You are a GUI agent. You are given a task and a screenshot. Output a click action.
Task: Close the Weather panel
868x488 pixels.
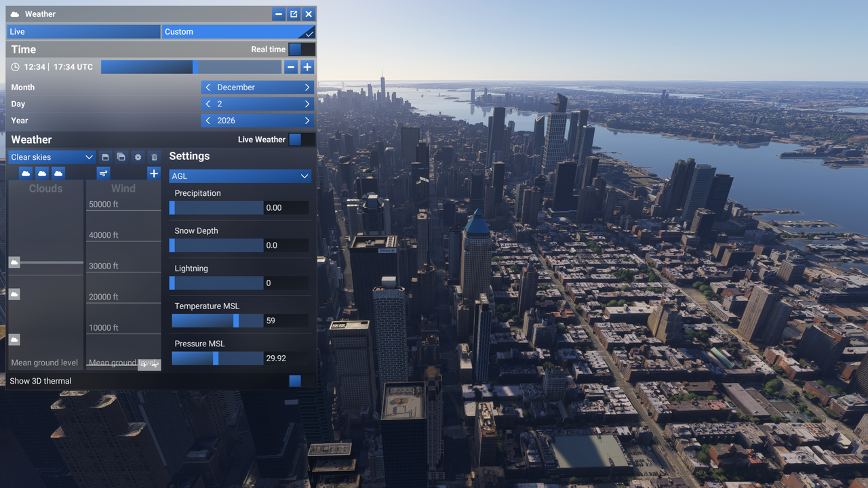[309, 14]
